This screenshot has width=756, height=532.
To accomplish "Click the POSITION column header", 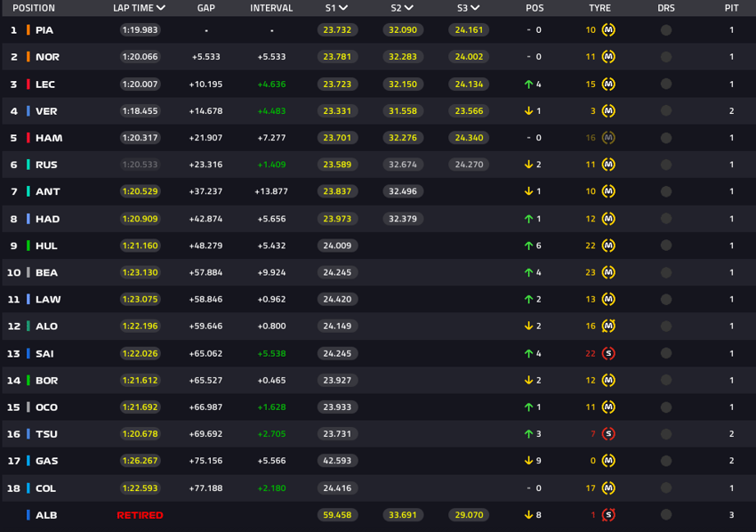I will click(x=34, y=8).
